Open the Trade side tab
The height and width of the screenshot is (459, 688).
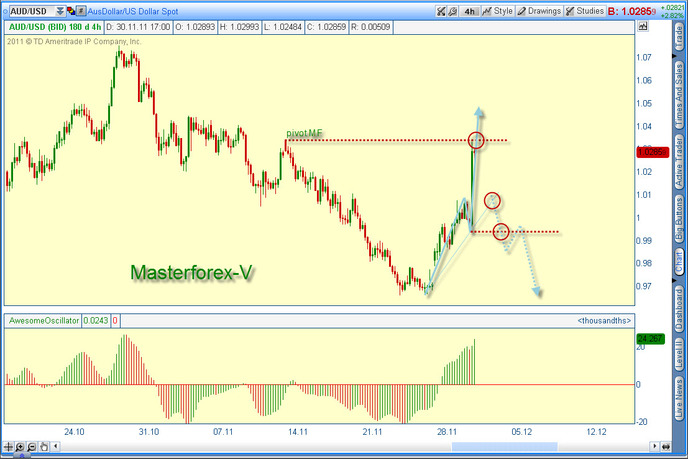pos(679,38)
